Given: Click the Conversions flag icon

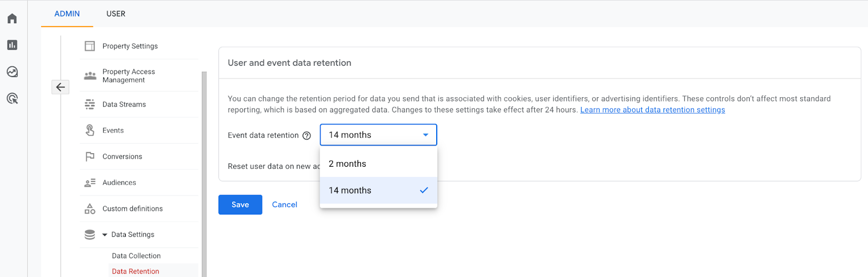Looking at the screenshot, I should 90,156.
